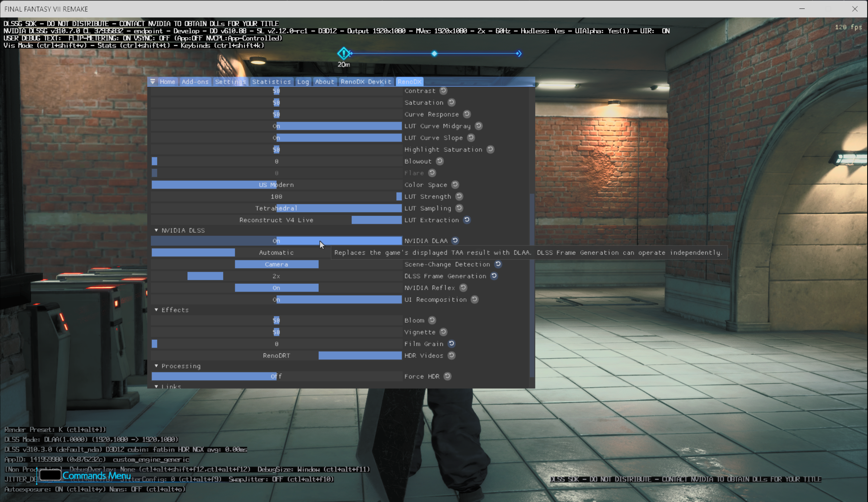
Task: Click the Bloom slider
Action: (277, 321)
